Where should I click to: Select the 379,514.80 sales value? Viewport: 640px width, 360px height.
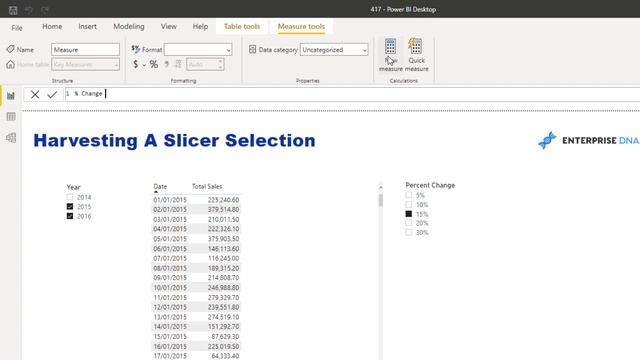click(223, 210)
